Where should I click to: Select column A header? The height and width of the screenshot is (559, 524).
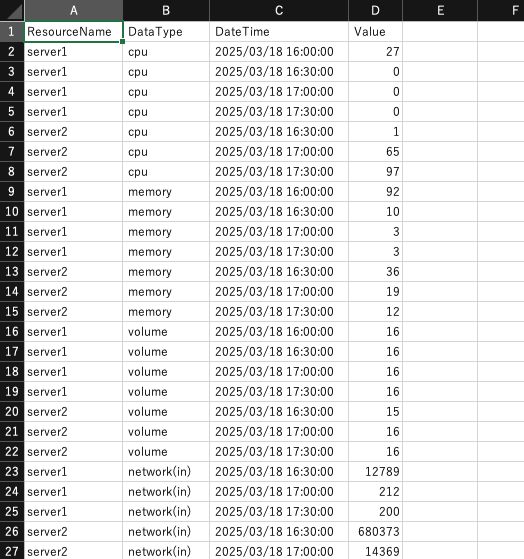point(73,10)
